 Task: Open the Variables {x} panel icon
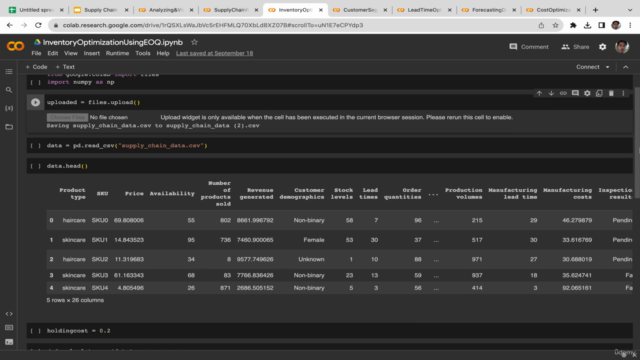[9, 108]
